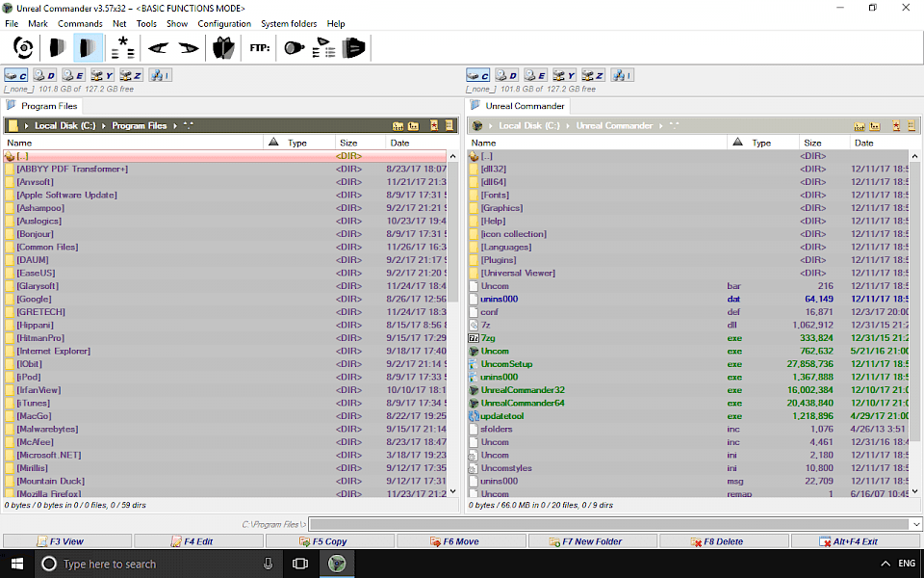This screenshot has height=578, width=924.
Task: Go back using the left arrow toolbar icon
Action: coord(158,48)
